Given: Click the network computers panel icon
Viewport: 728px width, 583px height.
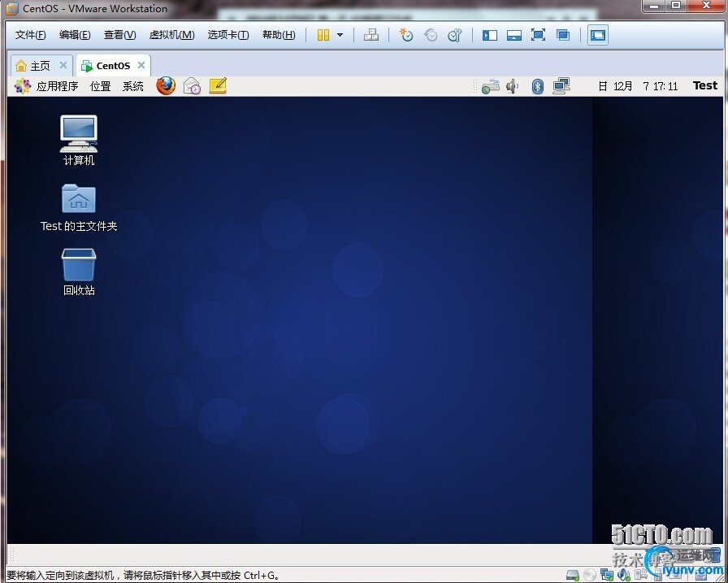Looking at the screenshot, I should point(561,86).
